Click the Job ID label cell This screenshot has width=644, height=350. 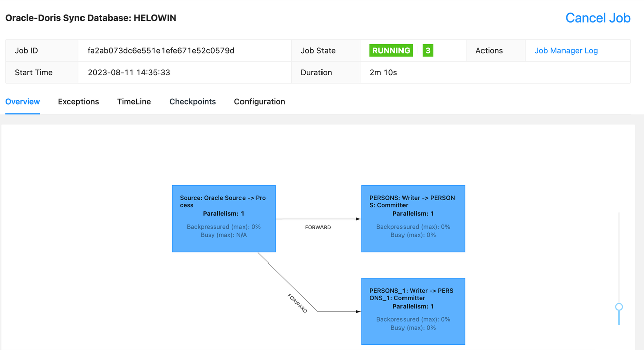click(42, 51)
